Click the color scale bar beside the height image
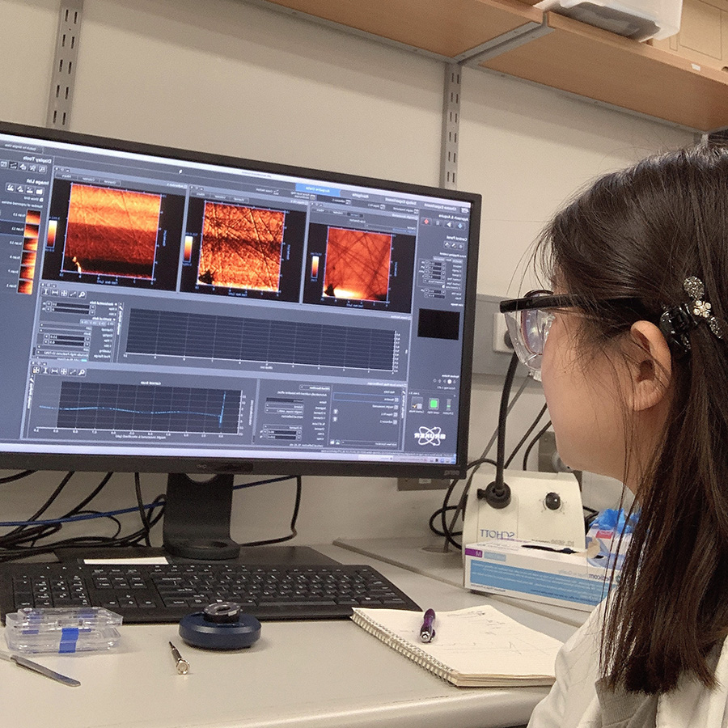This screenshot has width=728, height=728. coord(51,231)
